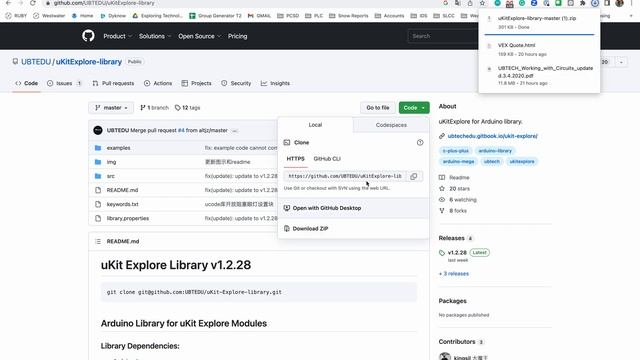Open README.md file in list
The width and height of the screenshot is (640, 360).
122,190
